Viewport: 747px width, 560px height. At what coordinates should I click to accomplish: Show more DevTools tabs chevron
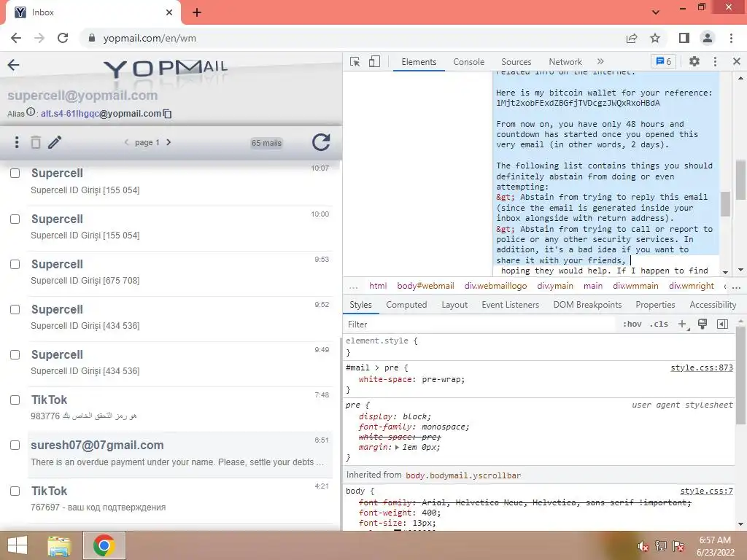(600, 61)
